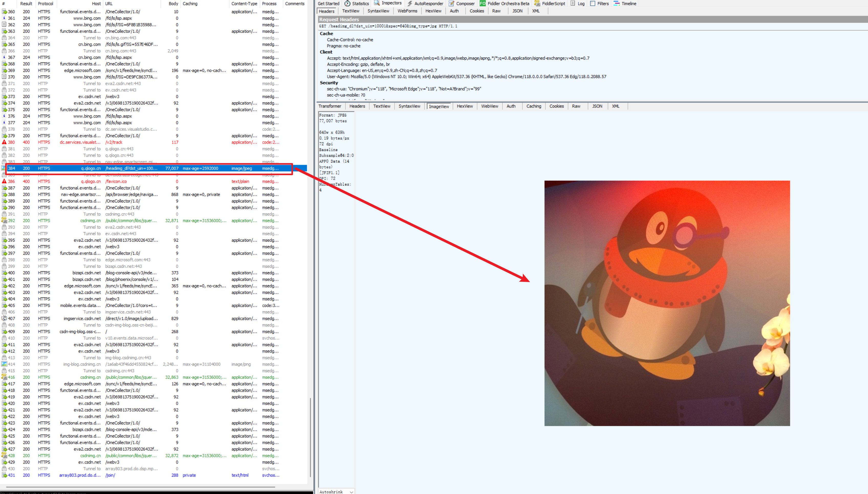The height and width of the screenshot is (494, 868).
Task: Click the GET /headimg_dl request line
Action: tap(388, 26)
